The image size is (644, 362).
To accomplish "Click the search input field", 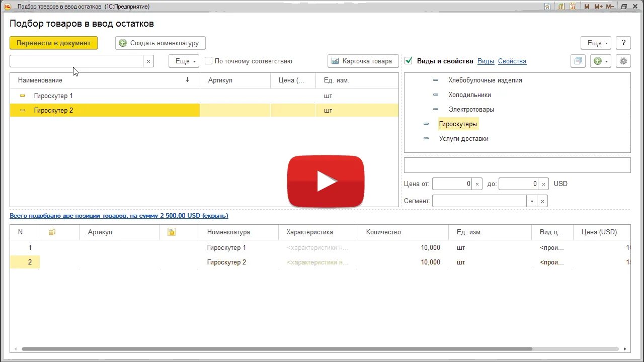I will [x=76, y=61].
